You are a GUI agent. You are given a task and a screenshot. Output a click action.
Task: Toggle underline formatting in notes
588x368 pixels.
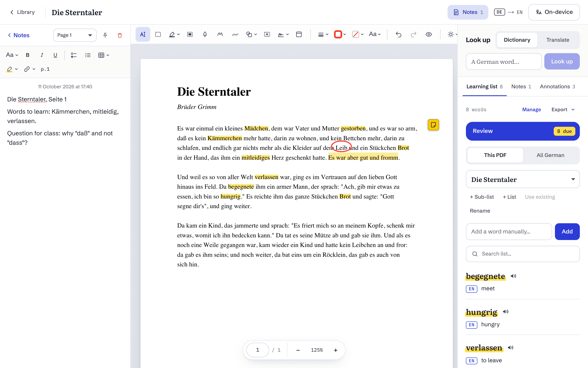pyautogui.click(x=55, y=55)
